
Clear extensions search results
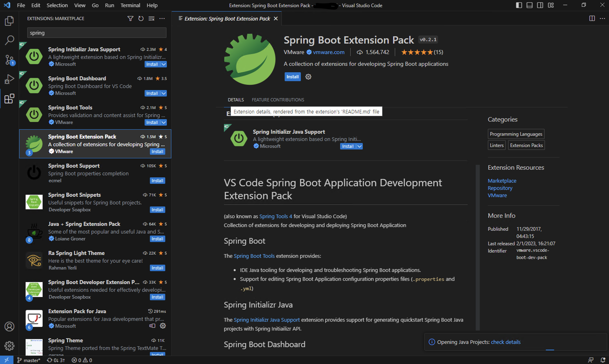click(x=151, y=18)
